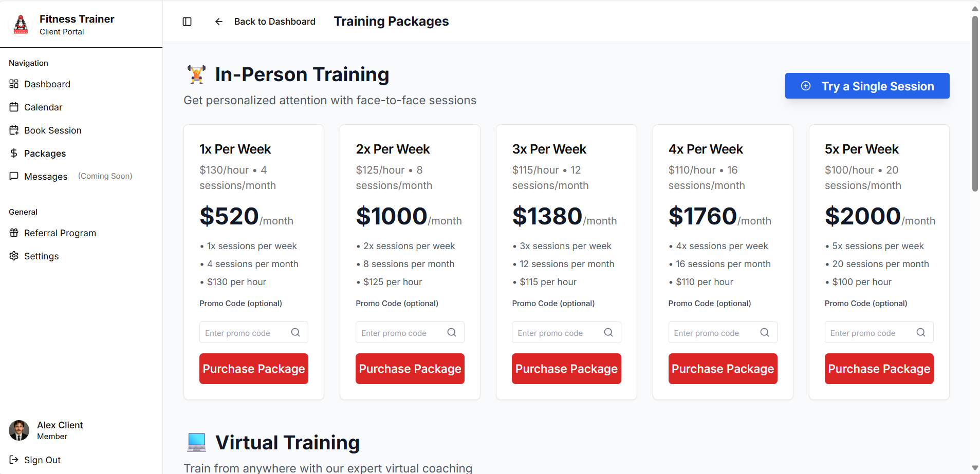This screenshot has width=980, height=474.
Task: Open Alex Client's profile avatar
Action: click(x=19, y=430)
